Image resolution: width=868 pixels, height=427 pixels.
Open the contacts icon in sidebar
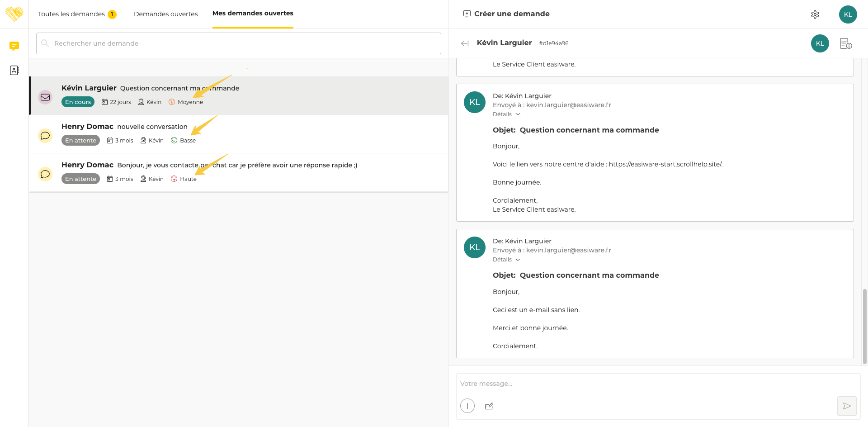14,70
